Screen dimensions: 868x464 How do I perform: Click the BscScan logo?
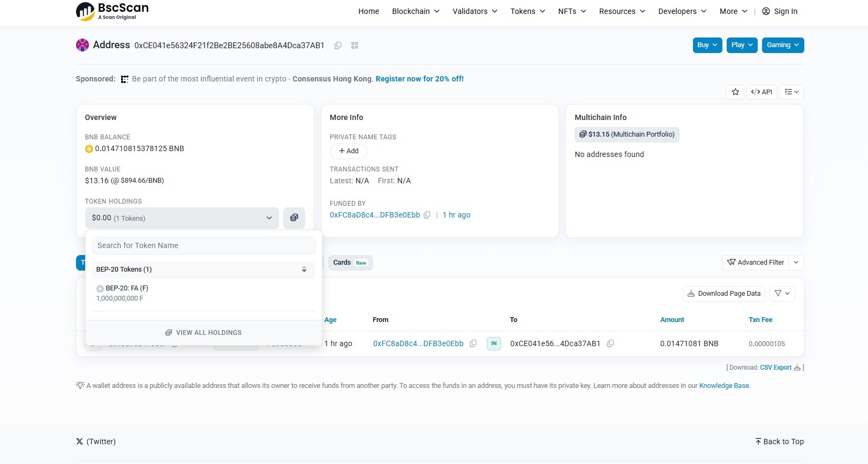[112, 11]
